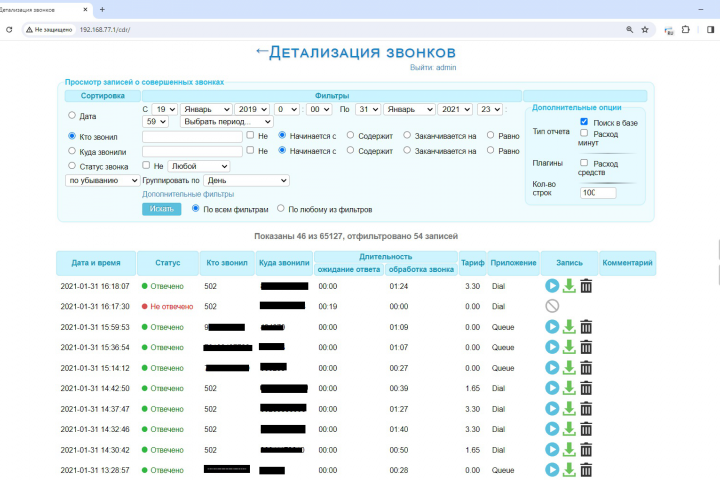720x480 pixels.
Task: Open end day dropdown showing 31
Action: pyautogui.click(x=367, y=109)
